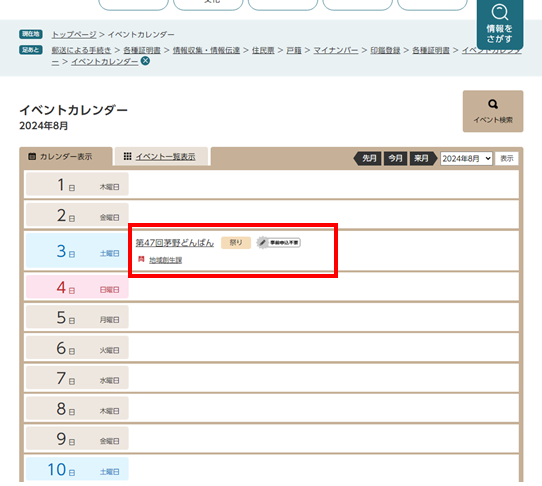Switch to the イベント一覧表示 tab
Image resolution: width=542 pixels, height=486 pixels.
coord(161,157)
